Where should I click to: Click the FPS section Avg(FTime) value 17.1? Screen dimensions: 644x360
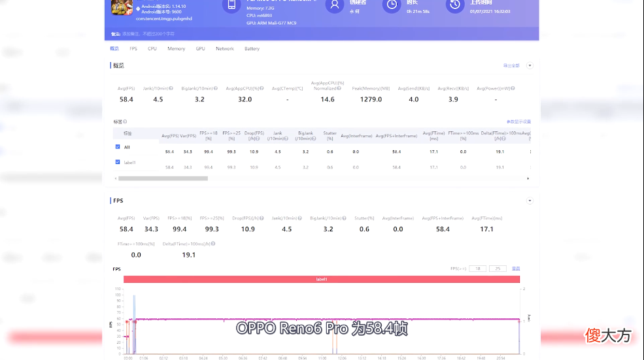click(x=486, y=229)
